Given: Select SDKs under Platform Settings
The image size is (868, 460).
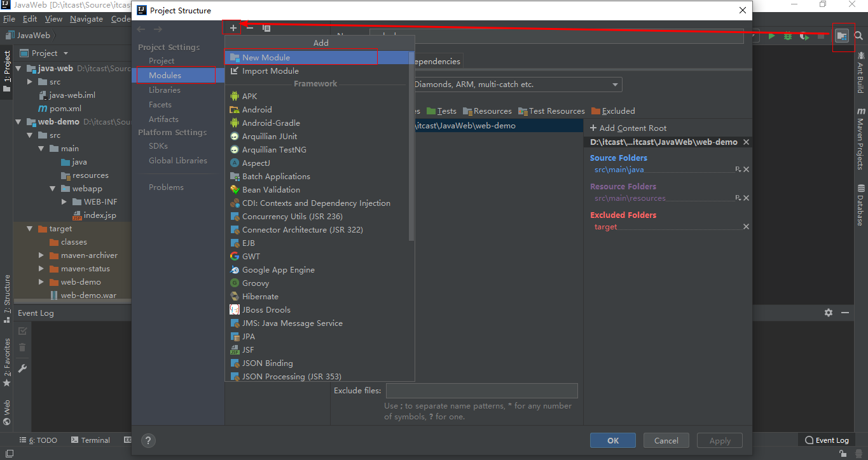Looking at the screenshot, I should click(x=158, y=146).
